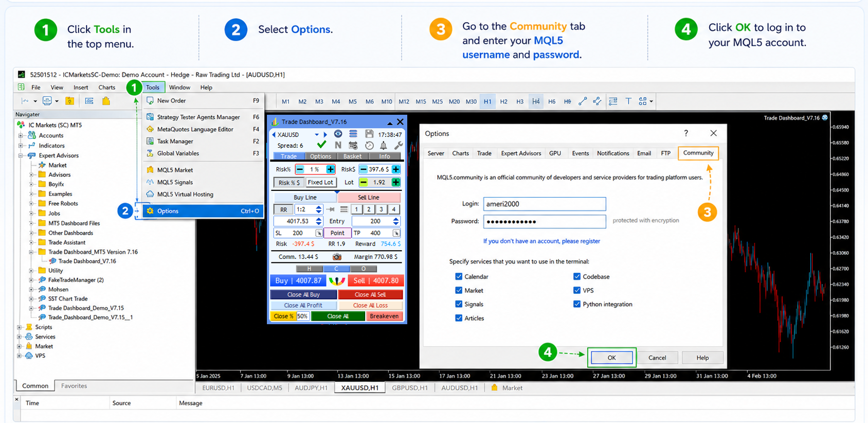Click the Password input field
The height and width of the screenshot is (423, 868).
pos(545,221)
